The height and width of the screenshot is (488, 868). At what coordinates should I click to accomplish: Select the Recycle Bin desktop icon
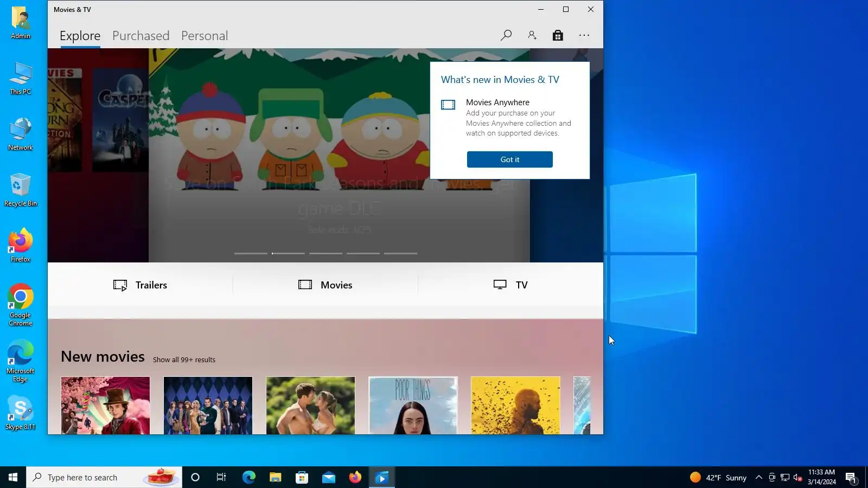pos(21,190)
